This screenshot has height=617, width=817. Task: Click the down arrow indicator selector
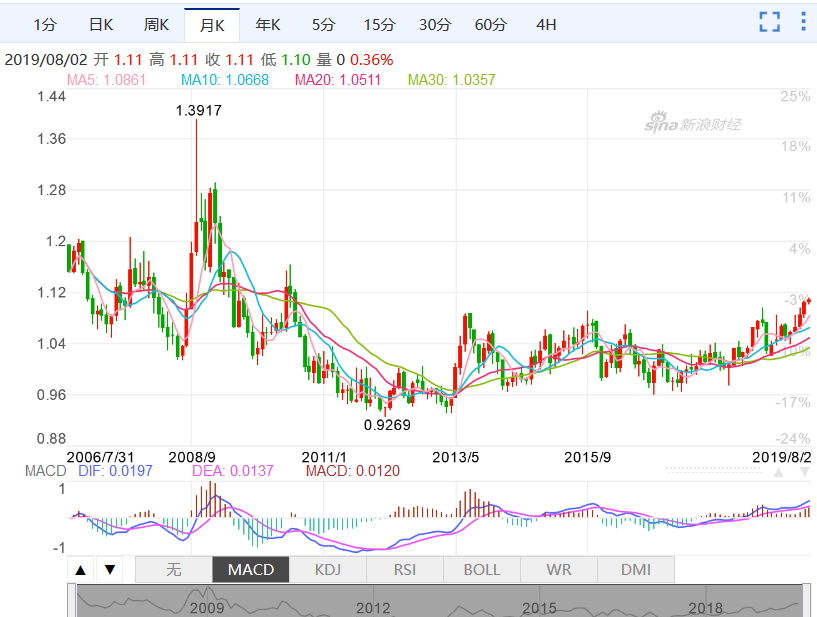pos(109,570)
